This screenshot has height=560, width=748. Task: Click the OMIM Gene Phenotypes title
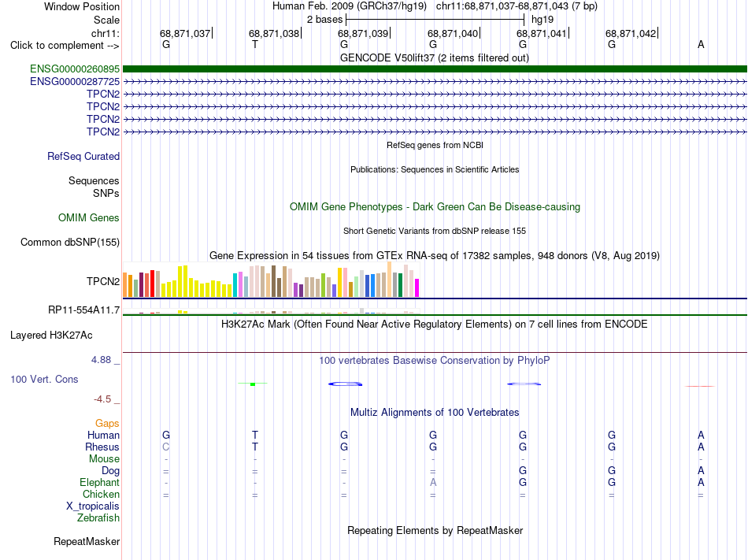[435, 206]
